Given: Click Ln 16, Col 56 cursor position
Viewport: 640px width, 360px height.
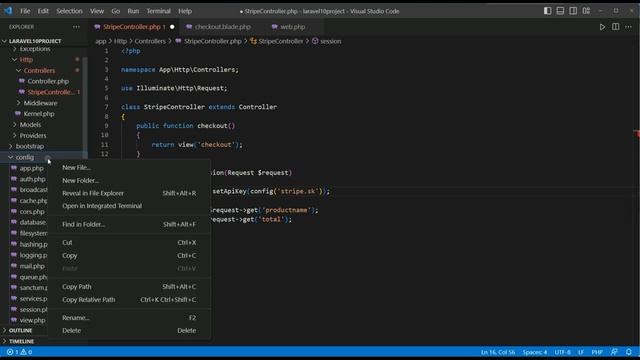Looking at the screenshot, I should point(498,352).
